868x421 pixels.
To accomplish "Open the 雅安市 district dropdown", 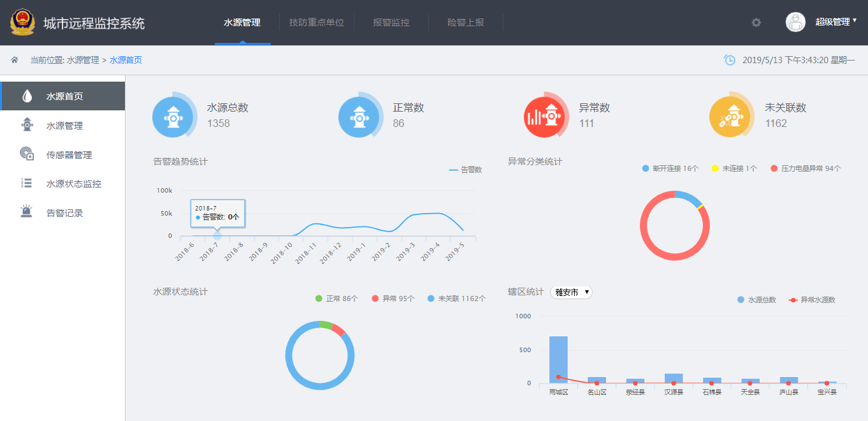I will [571, 291].
